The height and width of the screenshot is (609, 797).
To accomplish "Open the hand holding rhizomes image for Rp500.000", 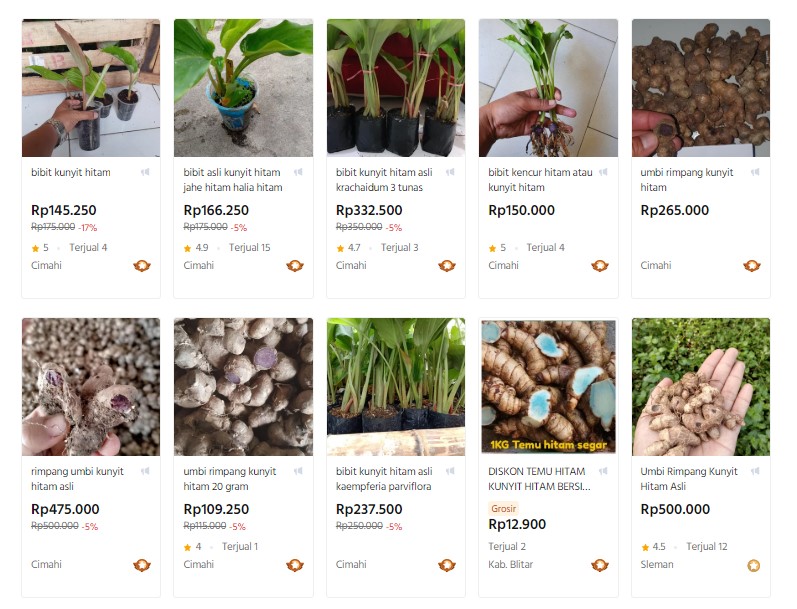I will click(x=700, y=387).
